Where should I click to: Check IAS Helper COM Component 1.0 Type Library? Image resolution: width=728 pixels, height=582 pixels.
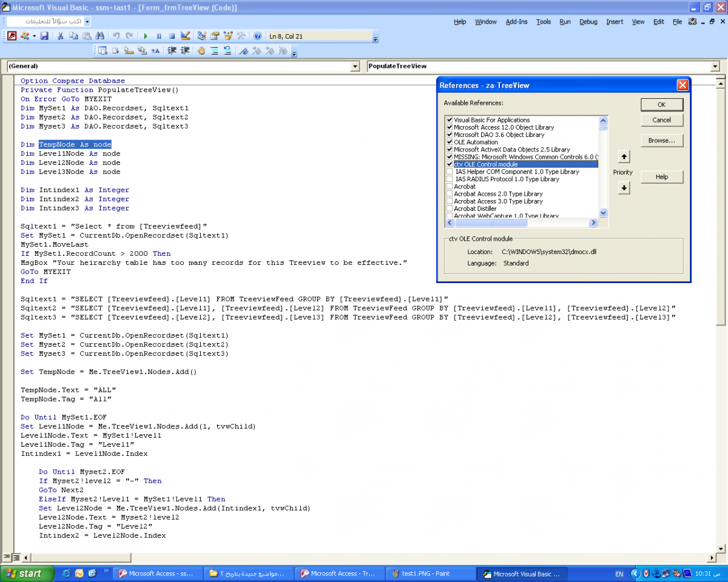tap(450, 172)
